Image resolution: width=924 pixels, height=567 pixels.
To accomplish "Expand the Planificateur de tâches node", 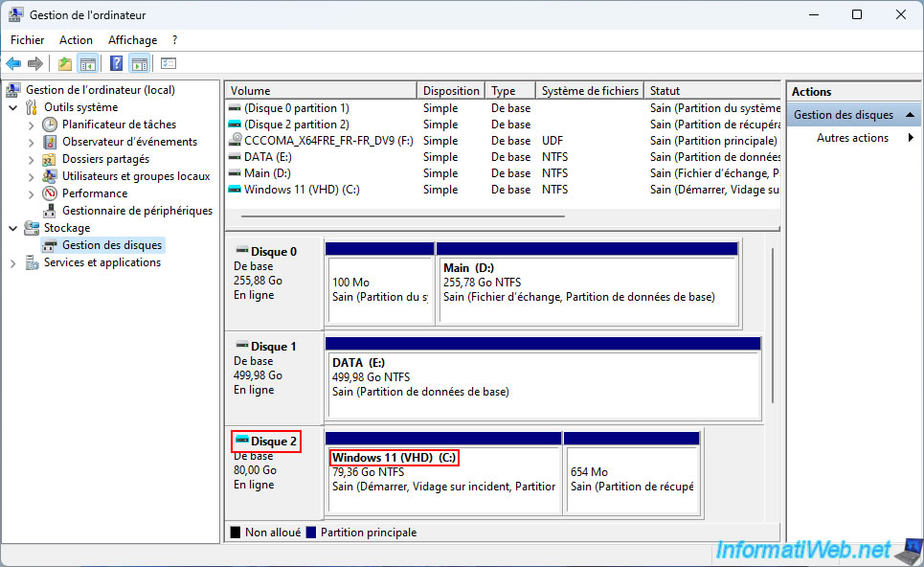I will (x=32, y=125).
